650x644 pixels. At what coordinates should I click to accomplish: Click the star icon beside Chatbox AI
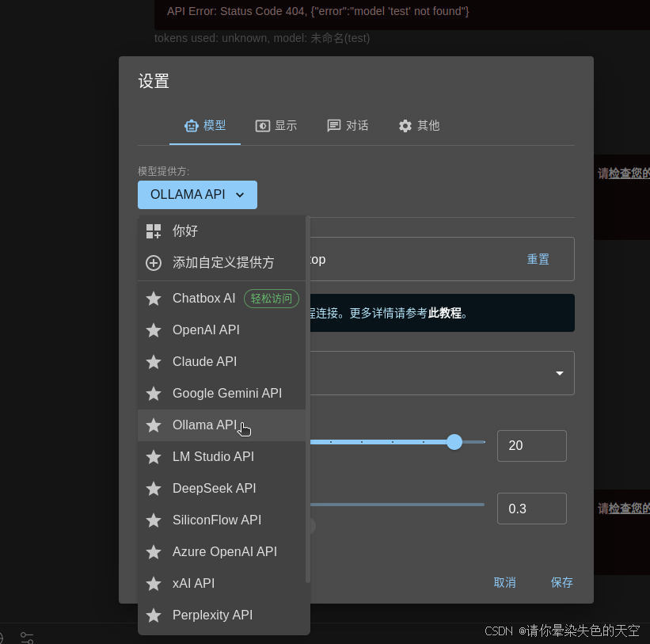(154, 299)
